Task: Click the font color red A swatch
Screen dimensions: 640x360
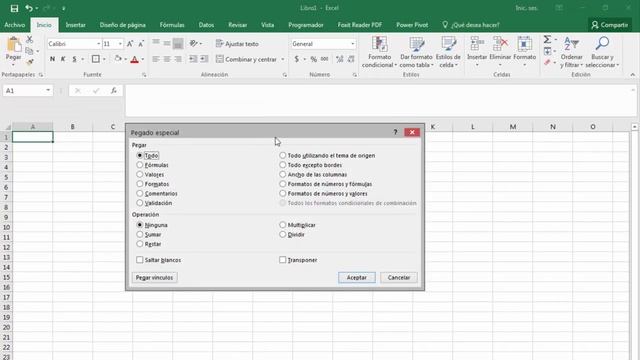Action: coord(134,60)
